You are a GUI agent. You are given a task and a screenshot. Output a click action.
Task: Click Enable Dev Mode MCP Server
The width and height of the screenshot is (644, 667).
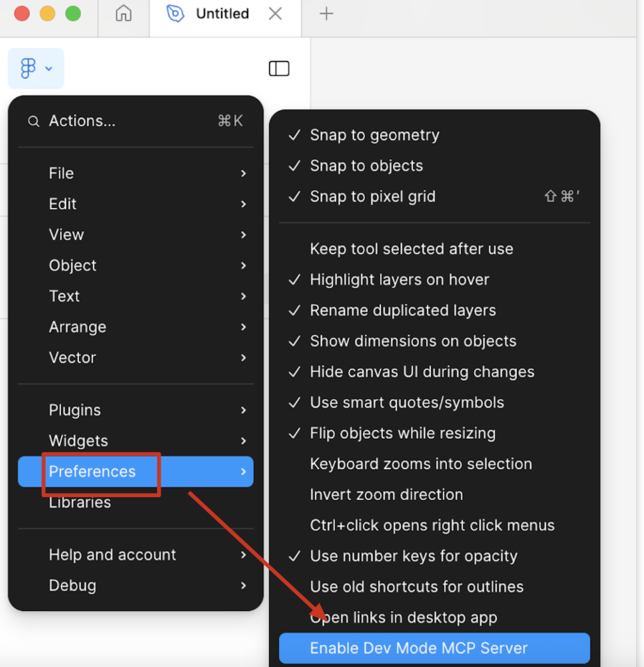coord(434,649)
